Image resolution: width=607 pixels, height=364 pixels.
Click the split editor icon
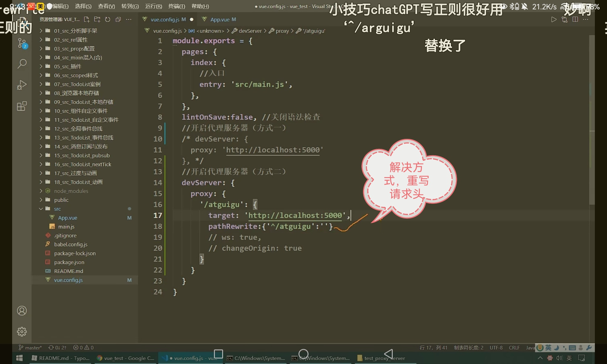coord(575,19)
